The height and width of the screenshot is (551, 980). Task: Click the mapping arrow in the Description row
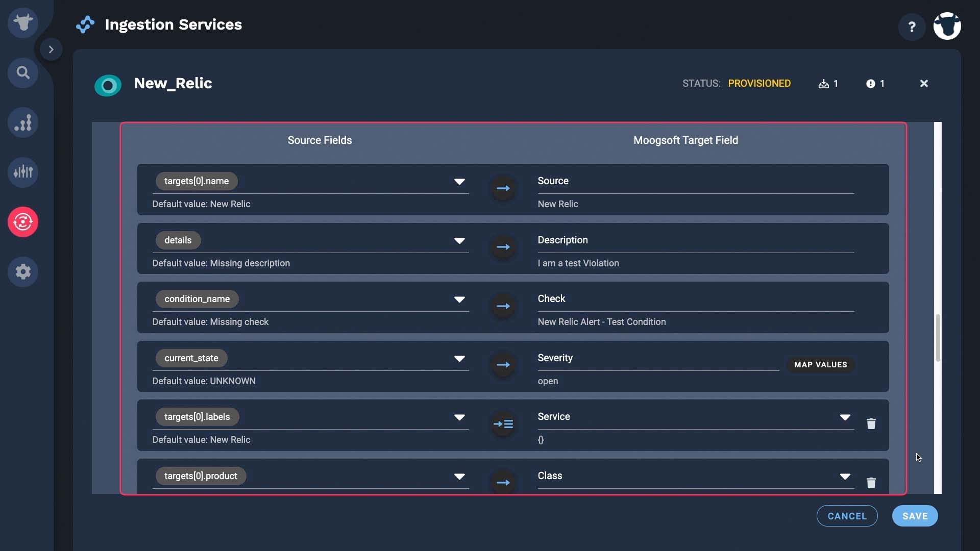click(503, 247)
